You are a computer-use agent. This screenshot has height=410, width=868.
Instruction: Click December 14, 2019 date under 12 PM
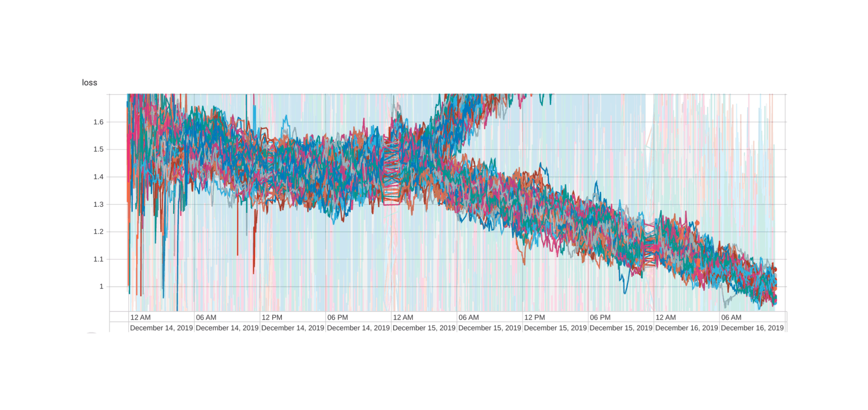pyautogui.click(x=293, y=328)
